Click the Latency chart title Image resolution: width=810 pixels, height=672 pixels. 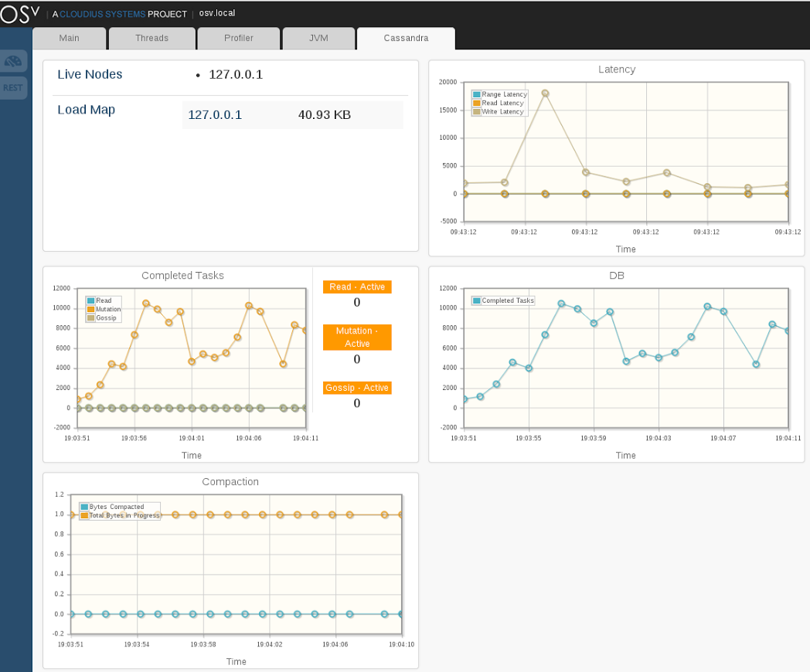click(x=617, y=70)
